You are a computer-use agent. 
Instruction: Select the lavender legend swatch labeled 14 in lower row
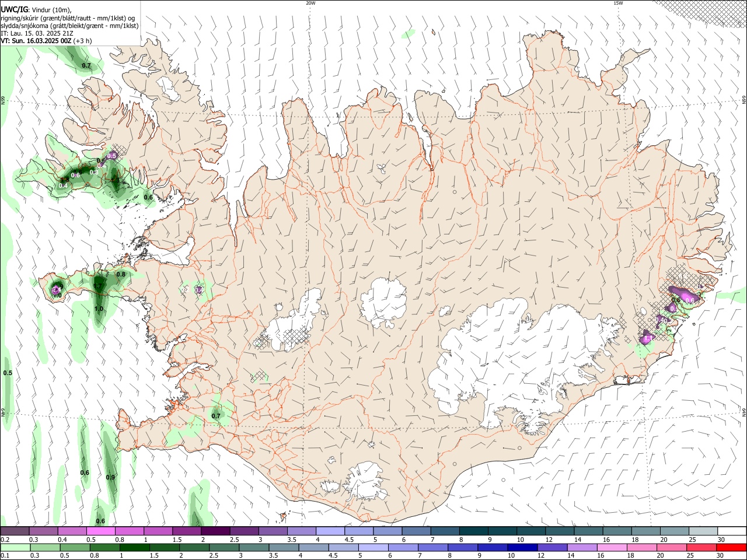581,548
